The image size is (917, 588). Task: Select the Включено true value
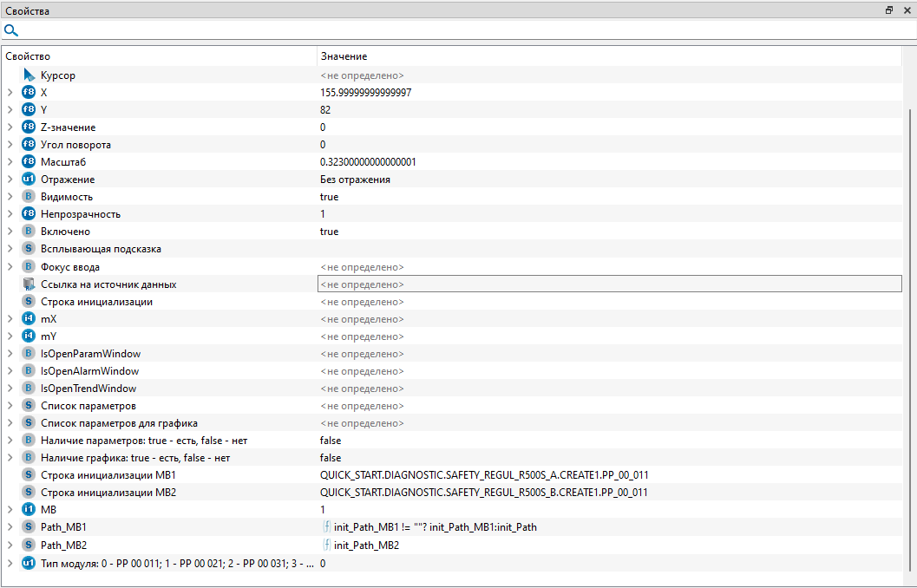pos(330,232)
